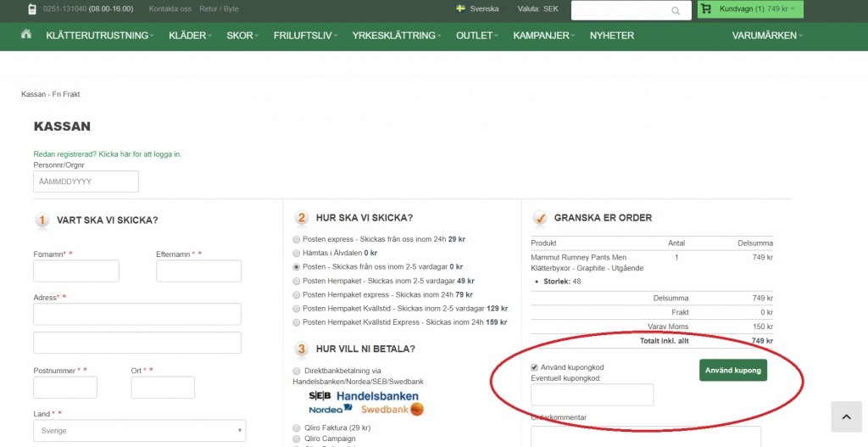Click the Redan registrerad login link

[x=108, y=154]
